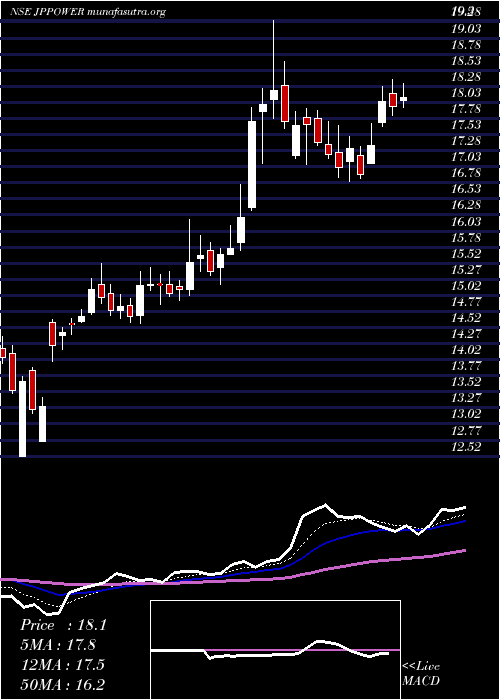Select the 14.02 price axis label
The width and height of the screenshot is (500, 700).
pos(466,350)
